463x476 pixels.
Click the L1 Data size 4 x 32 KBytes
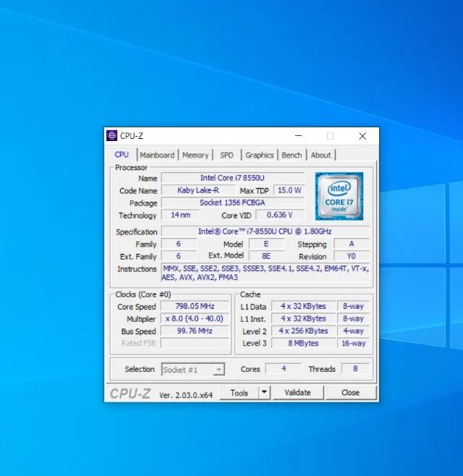[304, 306]
